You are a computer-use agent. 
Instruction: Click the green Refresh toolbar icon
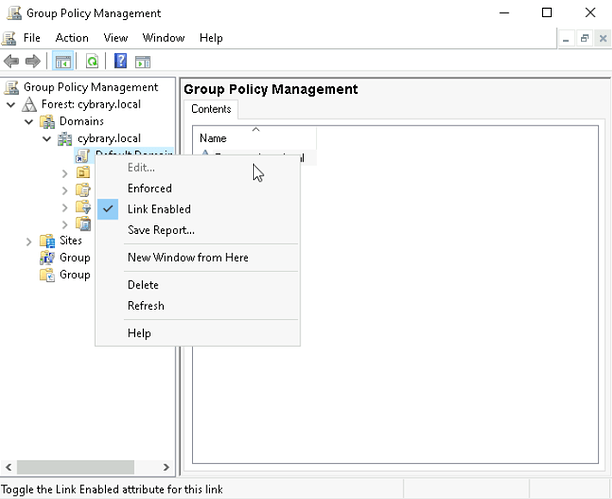point(91,61)
